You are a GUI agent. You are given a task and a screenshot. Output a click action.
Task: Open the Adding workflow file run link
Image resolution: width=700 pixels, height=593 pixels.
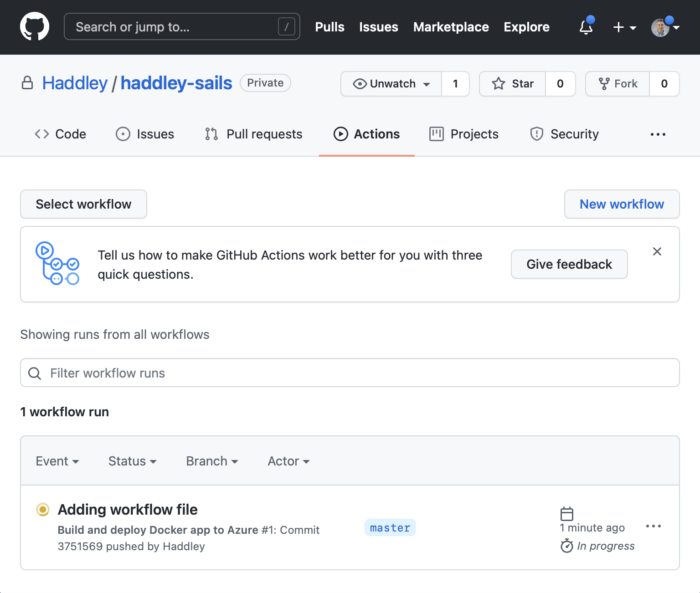click(x=128, y=510)
